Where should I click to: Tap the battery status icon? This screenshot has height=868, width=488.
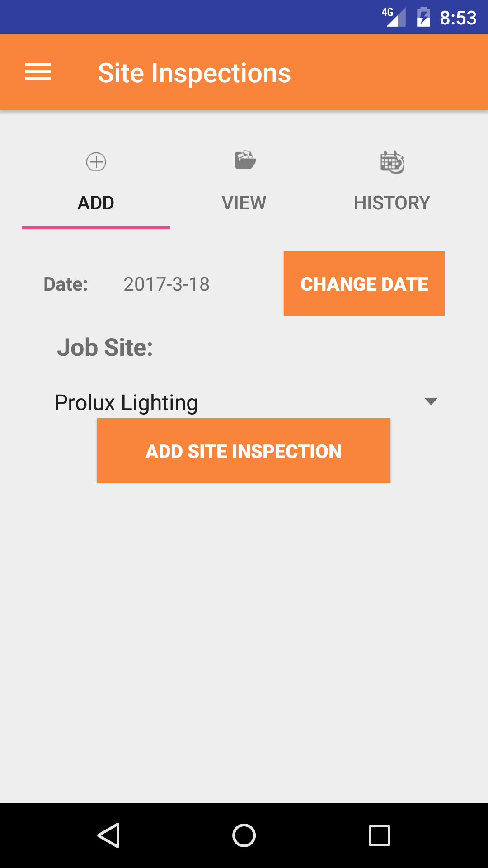point(423,17)
